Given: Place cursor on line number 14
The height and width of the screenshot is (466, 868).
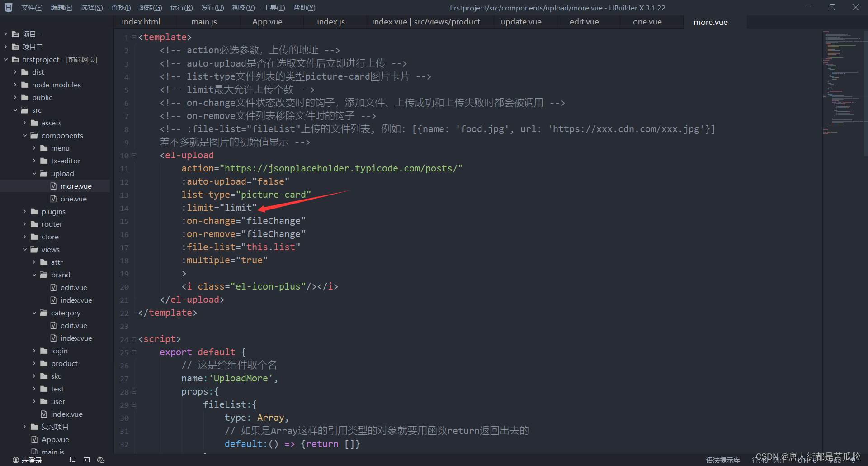Looking at the screenshot, I should 124,208.
